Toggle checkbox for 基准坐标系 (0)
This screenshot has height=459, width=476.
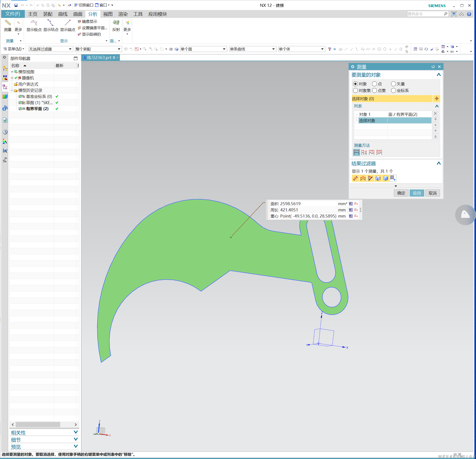[20, 96]
